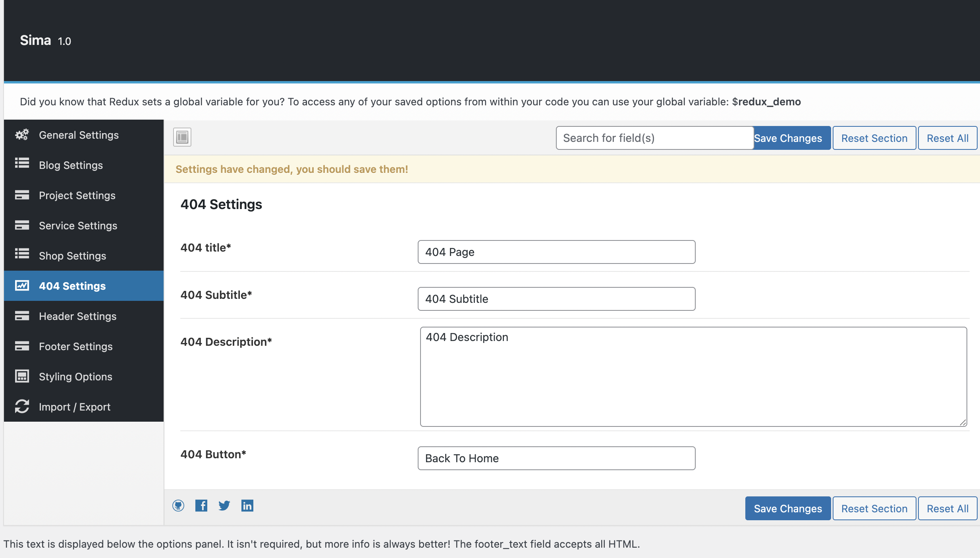Viewport: 980px width, 558px height.
Task: Select Service Settings in the sidebar
Action: [x=84, y=225]
